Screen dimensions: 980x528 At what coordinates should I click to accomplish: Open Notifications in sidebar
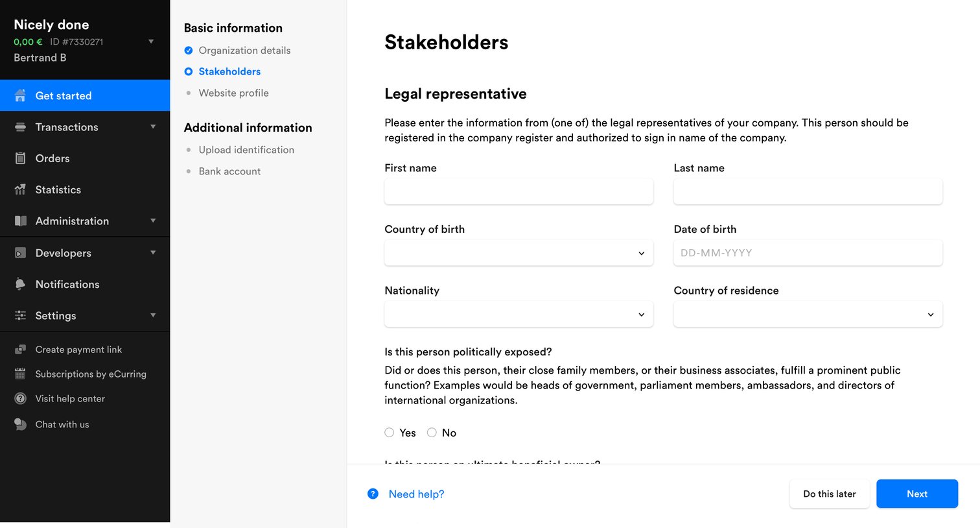point(85,284)
